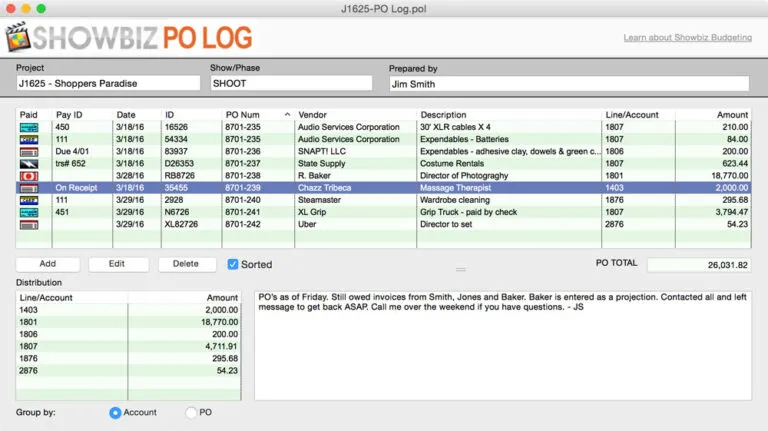This screenshot has height=431, width=768.
Task: Select distribution row for account 1403
Action: point(128,310)
